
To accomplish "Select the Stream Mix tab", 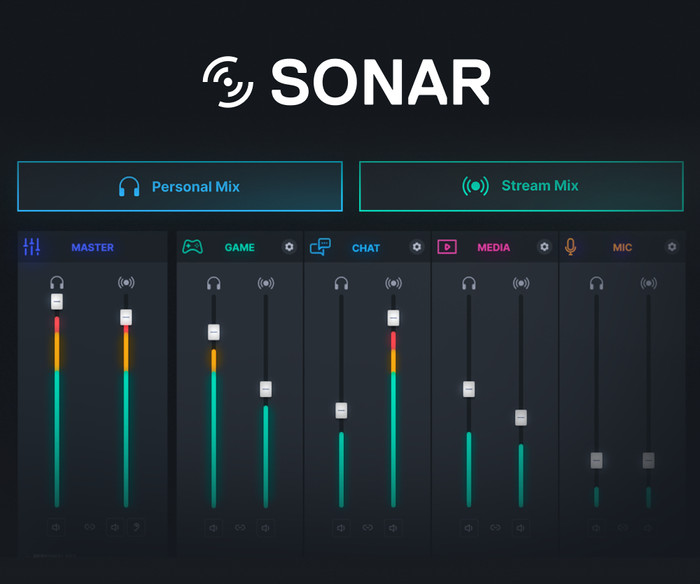I will tap(521, 186).
